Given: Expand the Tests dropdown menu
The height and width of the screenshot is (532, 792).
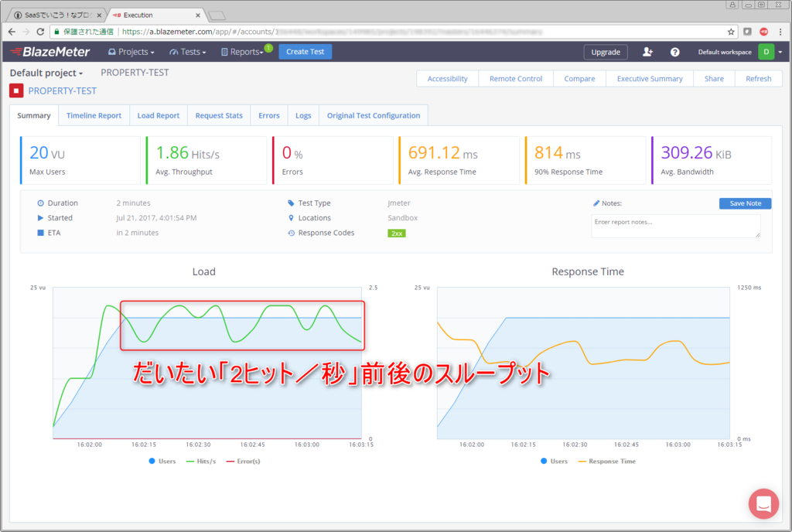Looking at the screenshot, I should [188, 52].
